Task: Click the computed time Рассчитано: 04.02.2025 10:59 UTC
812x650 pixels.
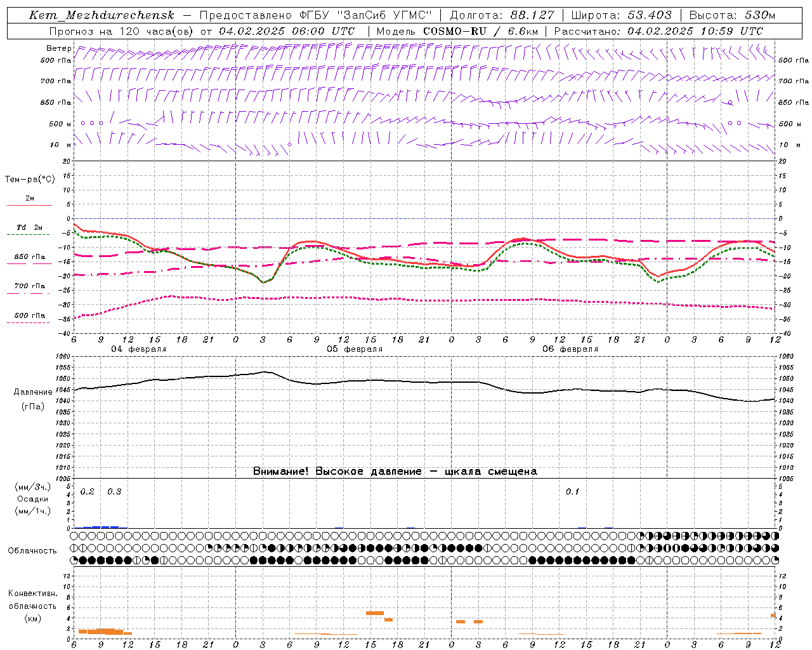Action: click(x=658, y=31)
